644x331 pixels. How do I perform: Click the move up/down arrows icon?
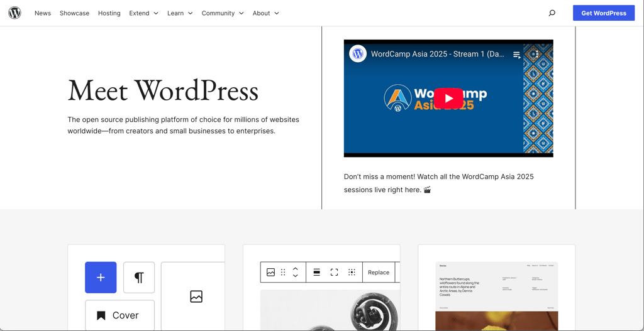click(x=296, y=273)
